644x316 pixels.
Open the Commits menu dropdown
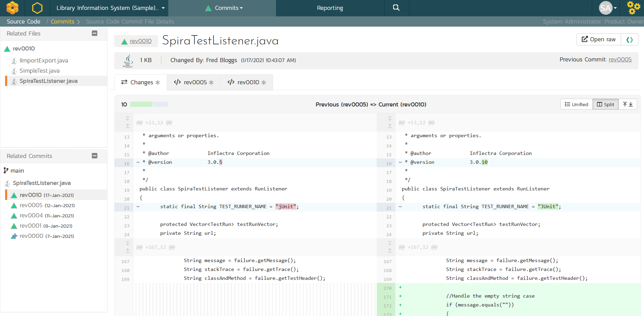coord(224,8)
